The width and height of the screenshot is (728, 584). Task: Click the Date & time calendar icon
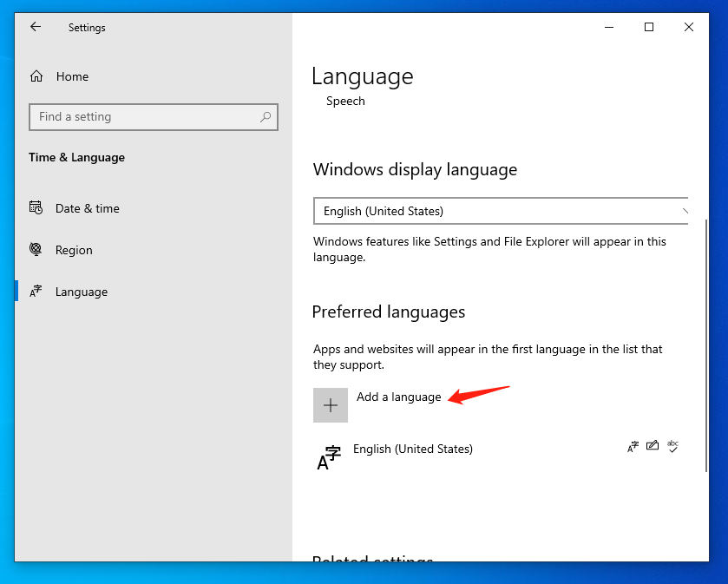[36, 208]
